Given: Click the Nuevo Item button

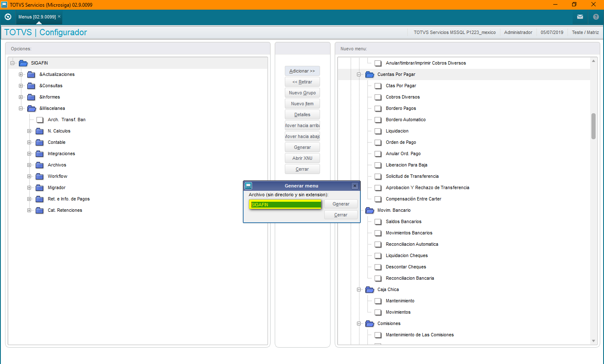Looking at the screenshot, I should click(x=302, y=104).
